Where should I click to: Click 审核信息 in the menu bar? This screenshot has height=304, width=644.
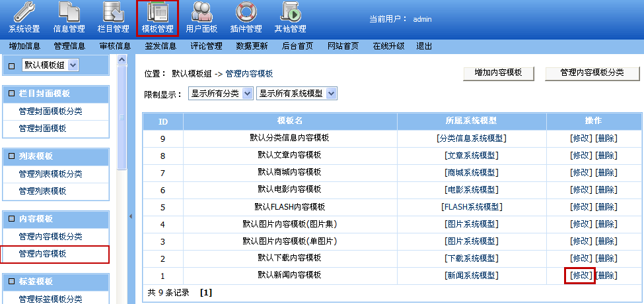[x=115, y=46]
